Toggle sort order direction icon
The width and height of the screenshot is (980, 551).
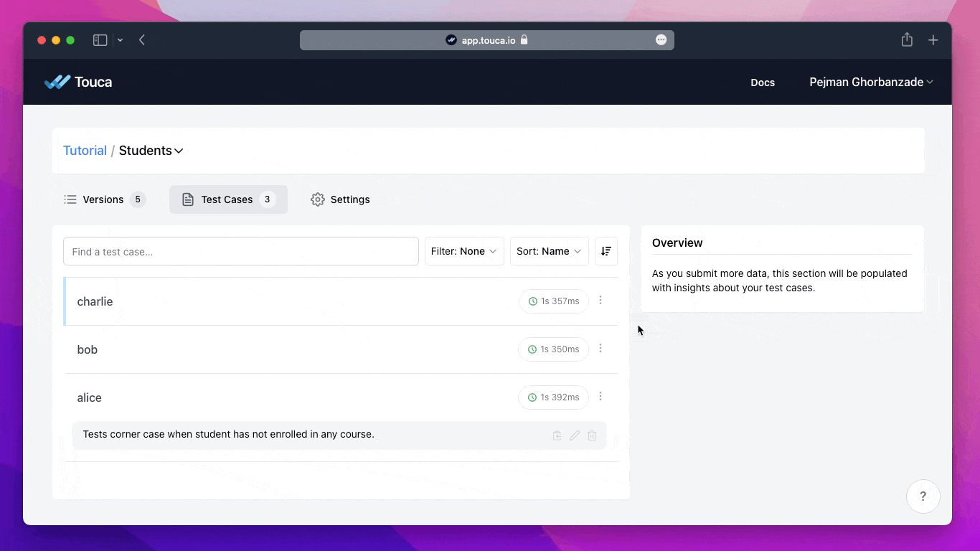606,251
